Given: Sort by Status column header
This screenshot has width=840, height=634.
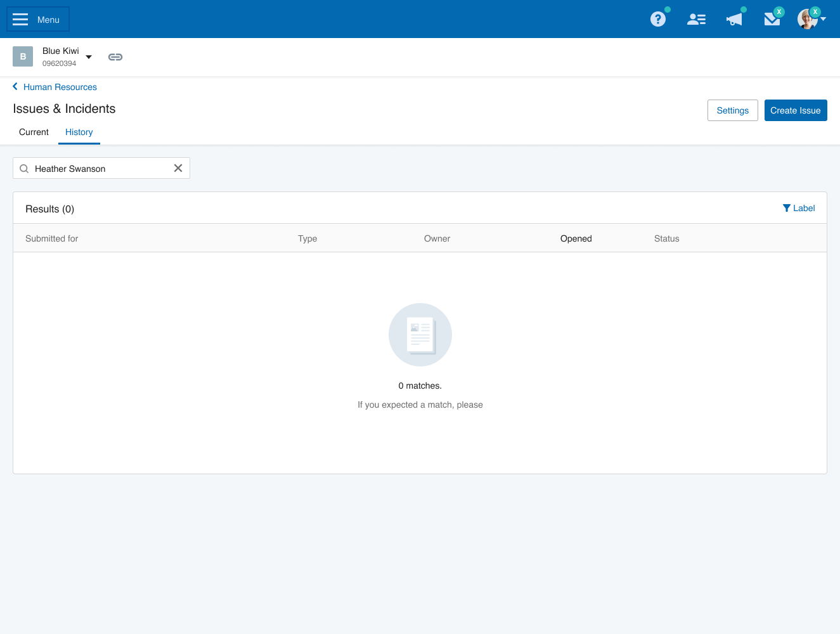Looking at the screenshot, I should pos(667,238).
